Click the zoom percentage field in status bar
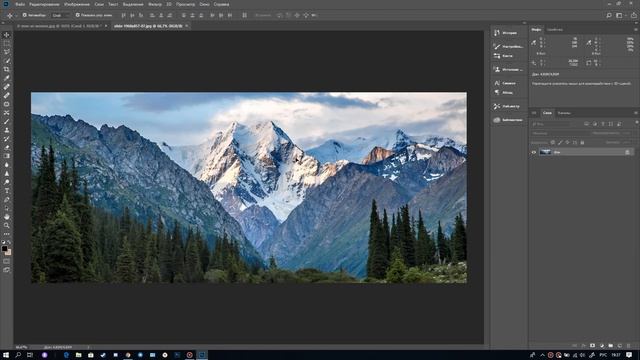 pyautogui.click(x=22, y=347)
